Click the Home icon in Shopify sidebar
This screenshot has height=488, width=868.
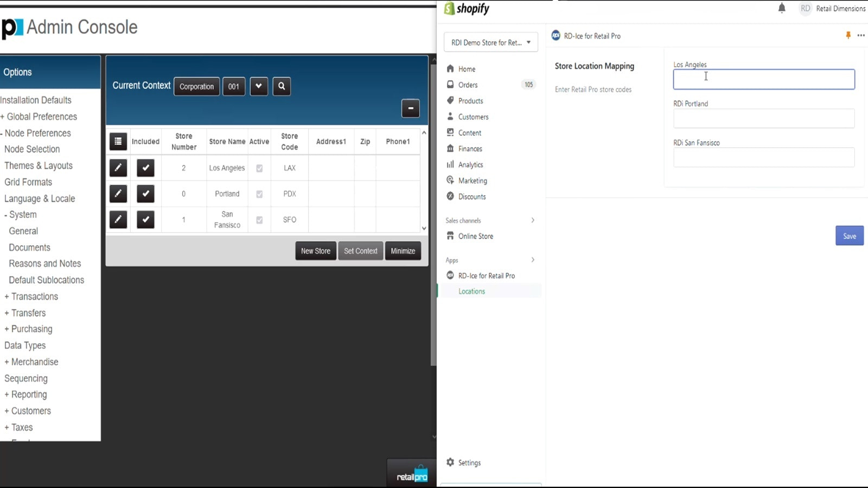tap(450, 69)
